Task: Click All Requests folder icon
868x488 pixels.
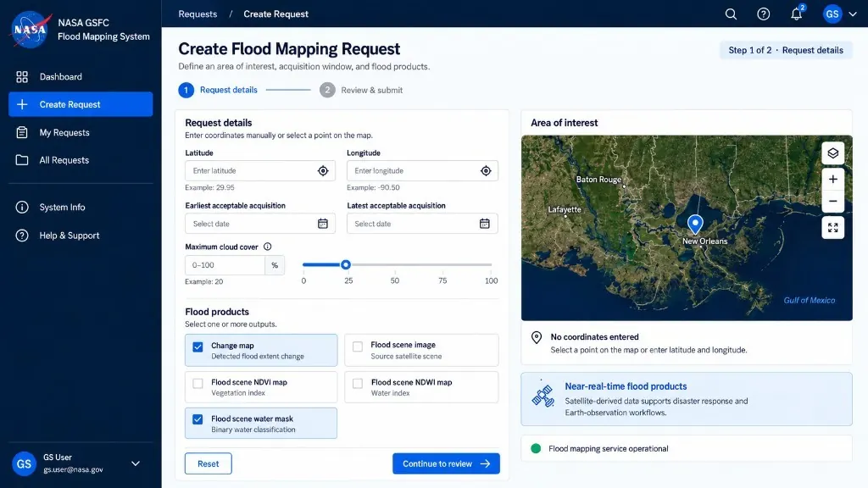Action: (21, 160)
